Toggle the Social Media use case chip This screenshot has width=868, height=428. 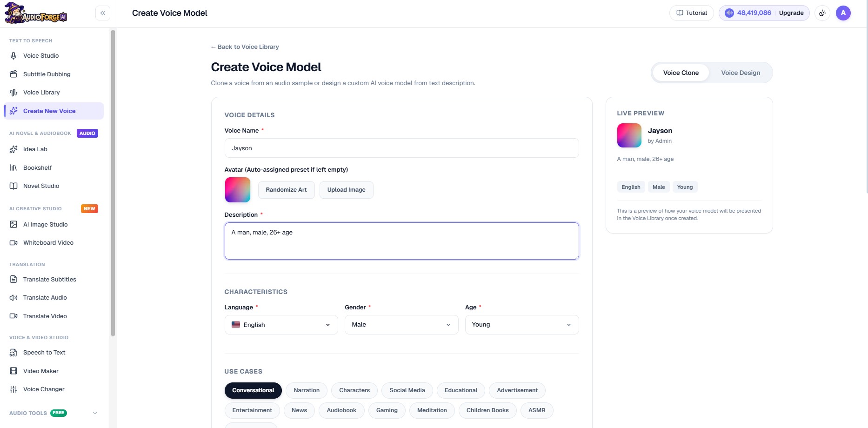pos(407,390)
